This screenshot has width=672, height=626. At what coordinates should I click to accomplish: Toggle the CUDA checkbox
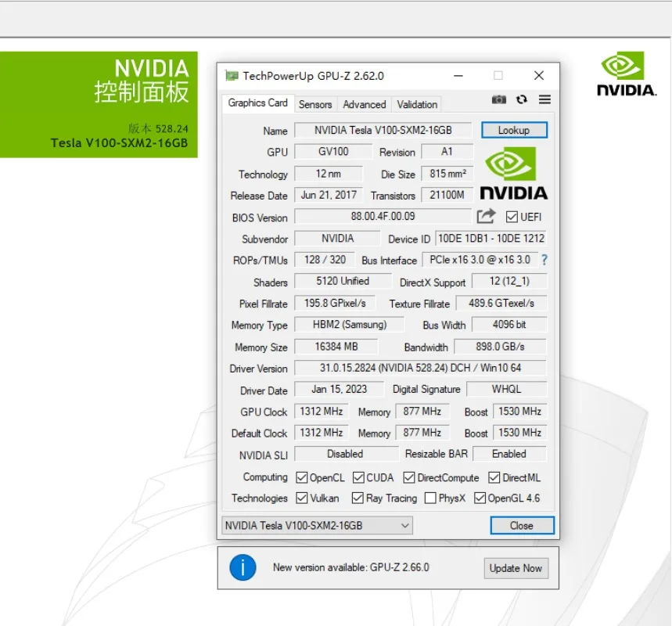click(358, 477)
